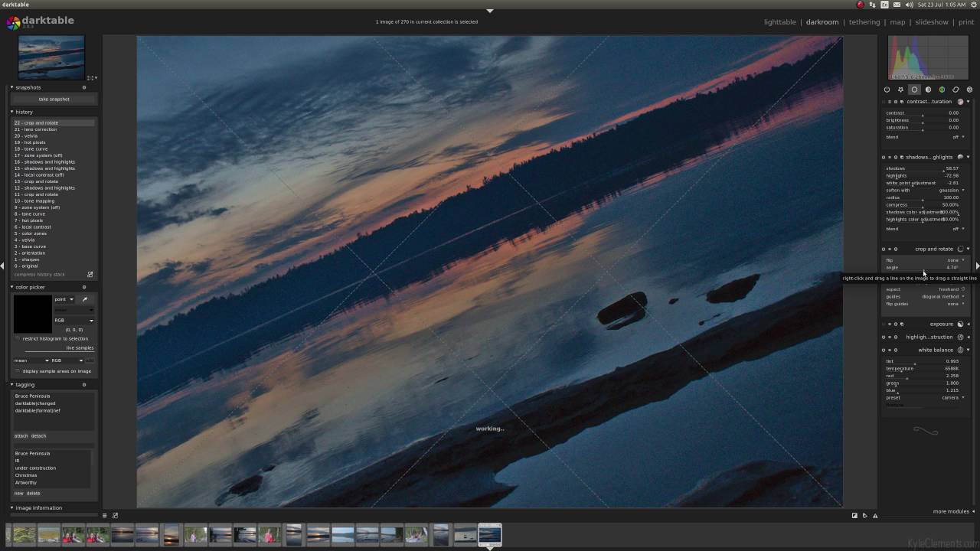This screenshot has height=551, width=980.
Task: Select history item 21 - lens correction
Action: pos(54,129)
